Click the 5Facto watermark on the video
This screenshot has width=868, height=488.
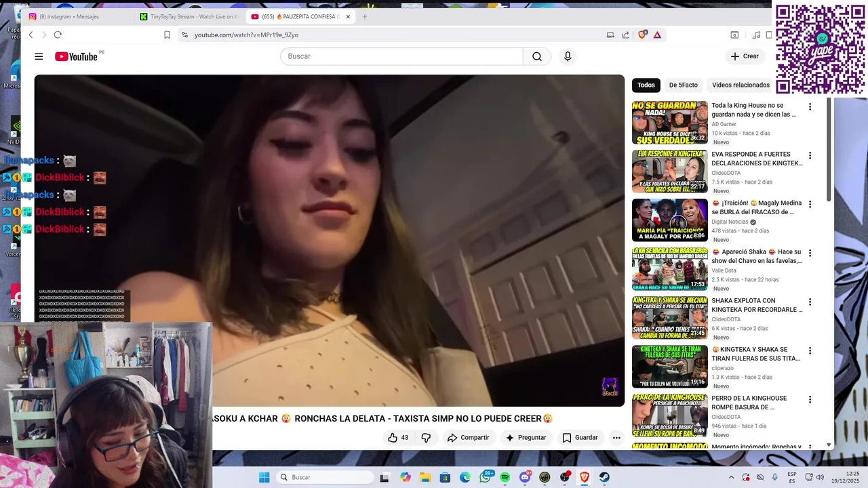[610, 388]
